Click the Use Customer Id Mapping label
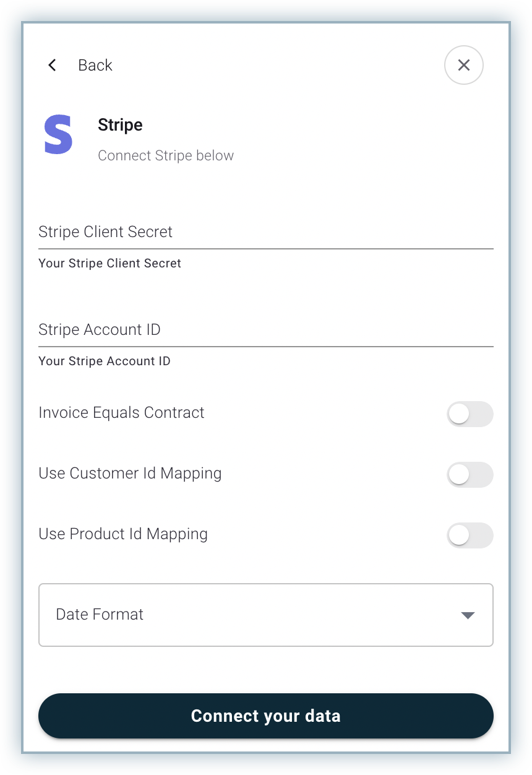 (x=130, y=474)
